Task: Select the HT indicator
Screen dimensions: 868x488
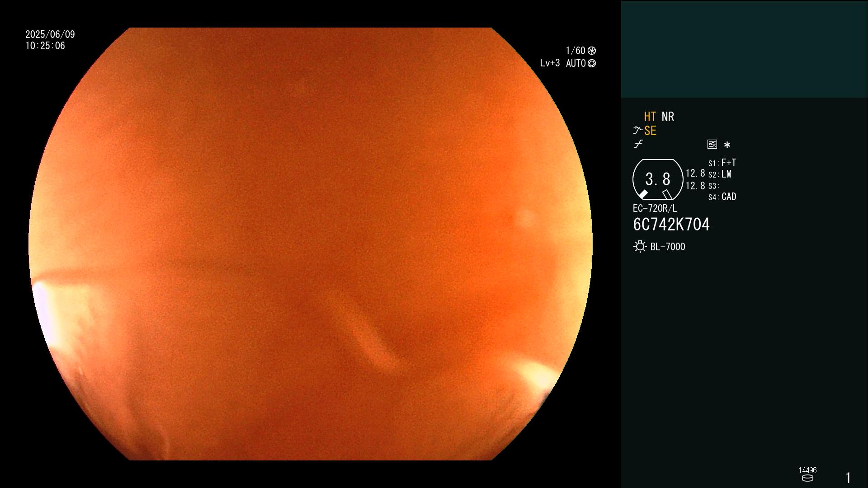Action: (650, 117)
